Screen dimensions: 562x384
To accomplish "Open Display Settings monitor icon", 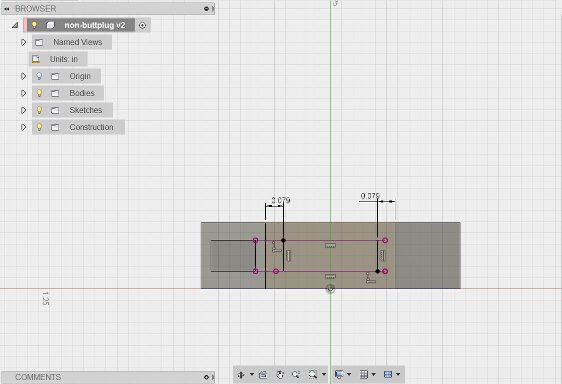I will [339, 375].
